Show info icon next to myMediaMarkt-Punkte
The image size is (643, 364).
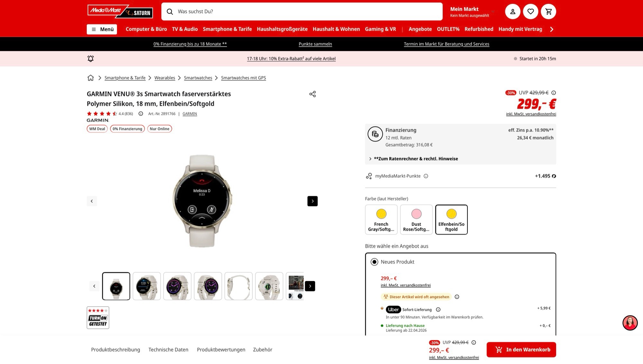(426, 176)
